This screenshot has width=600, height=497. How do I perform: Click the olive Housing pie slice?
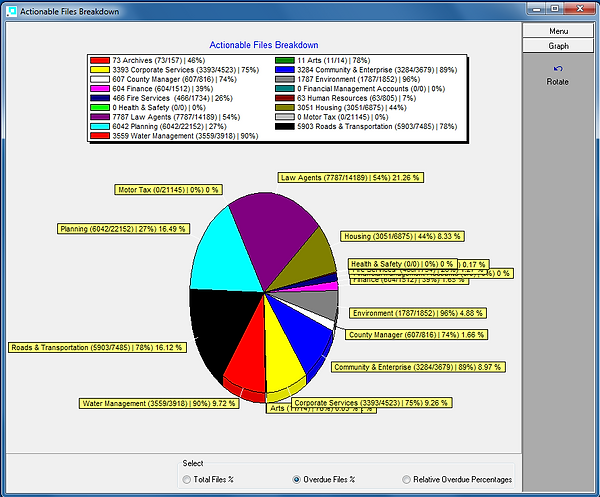(310, 260)
